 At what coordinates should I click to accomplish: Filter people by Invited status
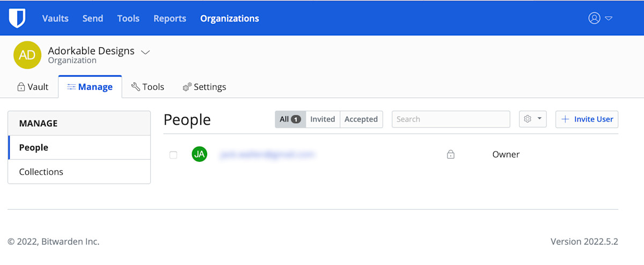pos(323,119)
